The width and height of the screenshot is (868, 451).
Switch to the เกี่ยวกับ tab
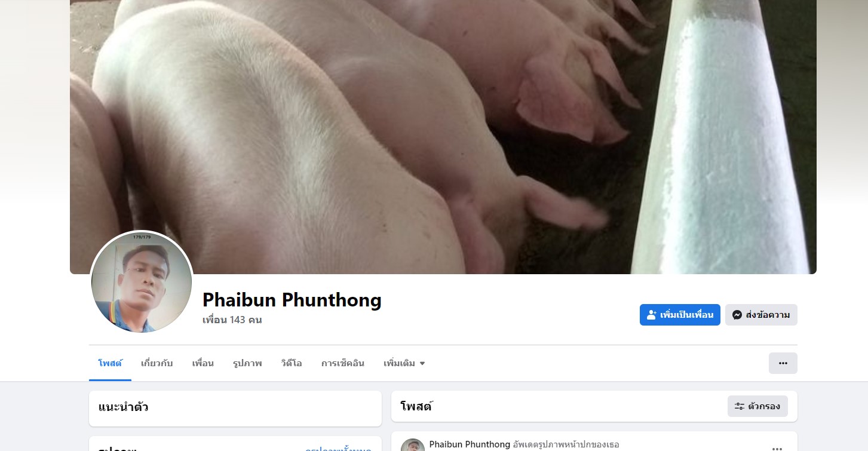pos(157,363)
